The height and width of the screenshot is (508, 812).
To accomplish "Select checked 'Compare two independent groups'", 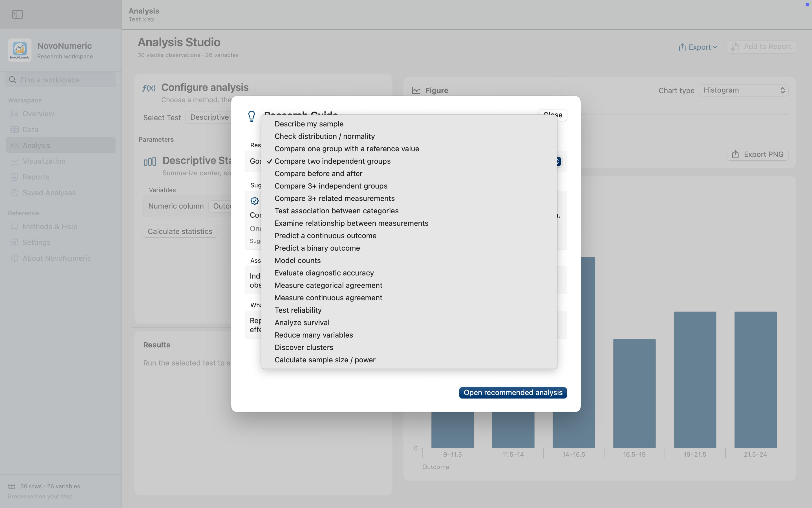I will (409, 161).
